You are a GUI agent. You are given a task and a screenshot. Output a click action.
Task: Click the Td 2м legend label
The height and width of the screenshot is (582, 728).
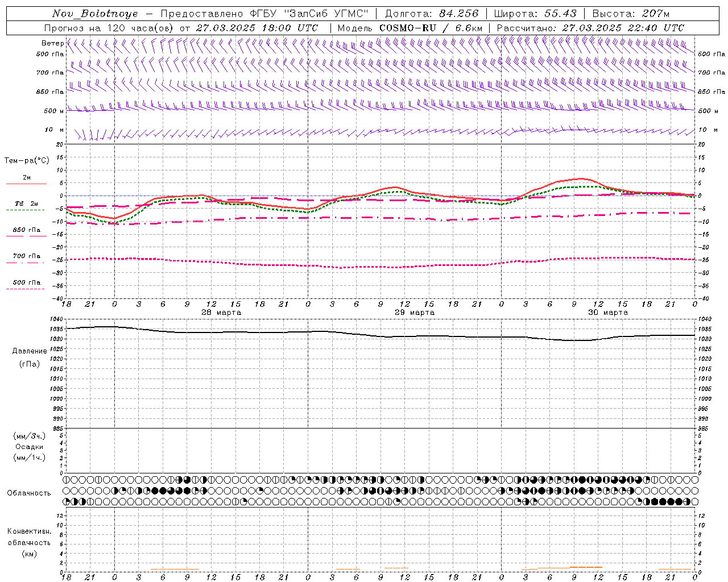[26, 203]
